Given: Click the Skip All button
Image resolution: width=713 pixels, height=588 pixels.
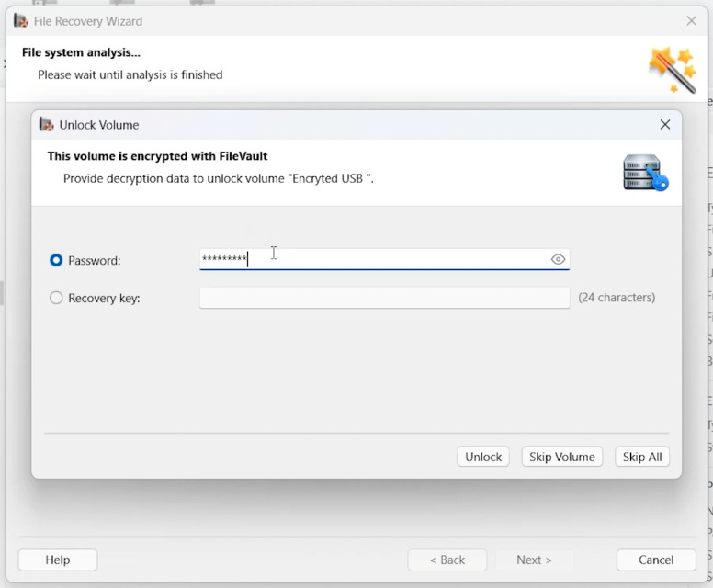Looking at the screenshot, I should click(642, 457).
